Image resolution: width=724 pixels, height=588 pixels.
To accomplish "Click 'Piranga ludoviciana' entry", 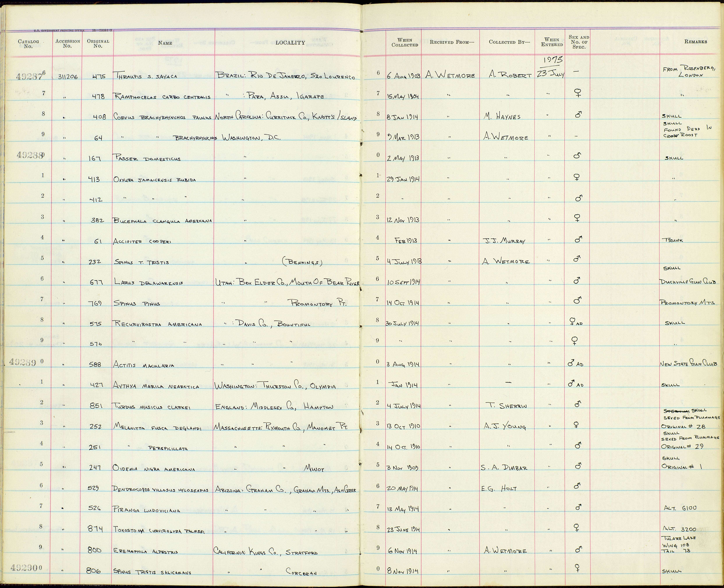I will [146, 510].
